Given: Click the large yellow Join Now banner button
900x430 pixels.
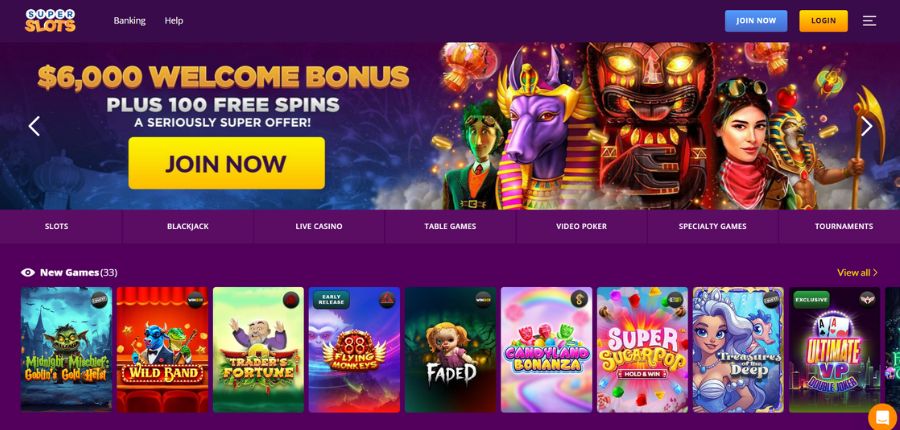Looking at the screenshot, I should [x=226, y=163].
